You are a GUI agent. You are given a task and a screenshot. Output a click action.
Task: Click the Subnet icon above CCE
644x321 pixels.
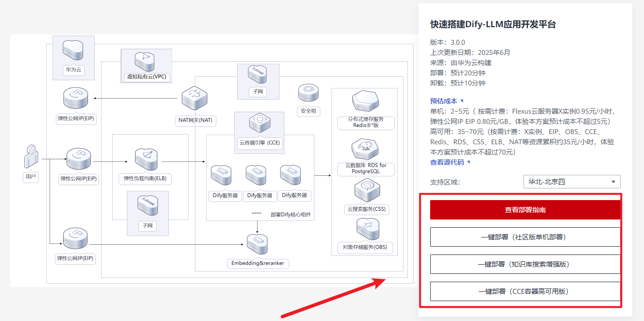pyautogui.click(x=257, y=75)
